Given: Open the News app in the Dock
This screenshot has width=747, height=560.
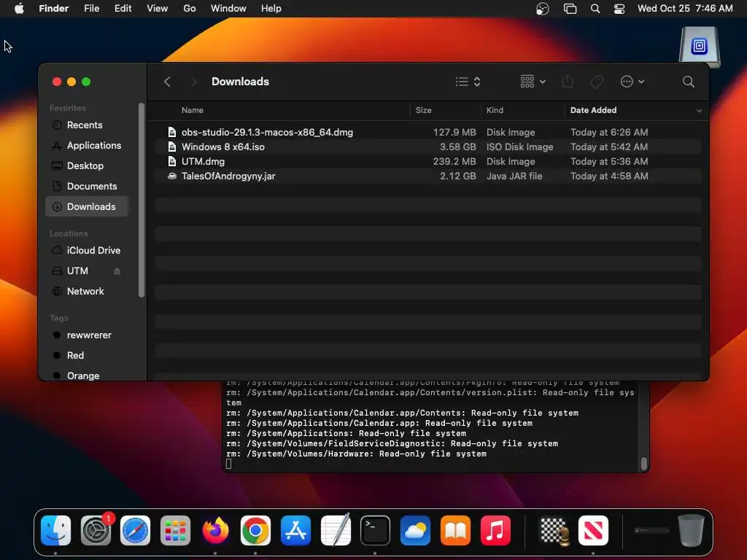Looking at the screenshot, I should [593, 530].
